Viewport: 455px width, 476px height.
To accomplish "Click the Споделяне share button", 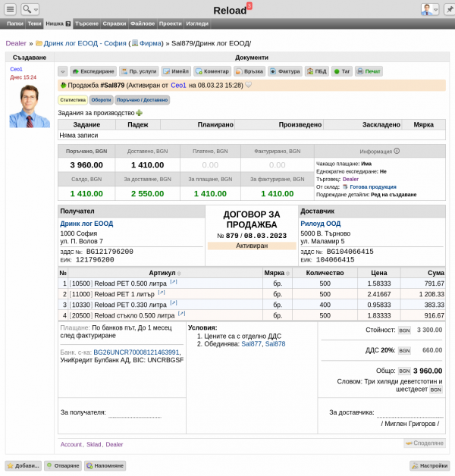I will pos(425,443).
